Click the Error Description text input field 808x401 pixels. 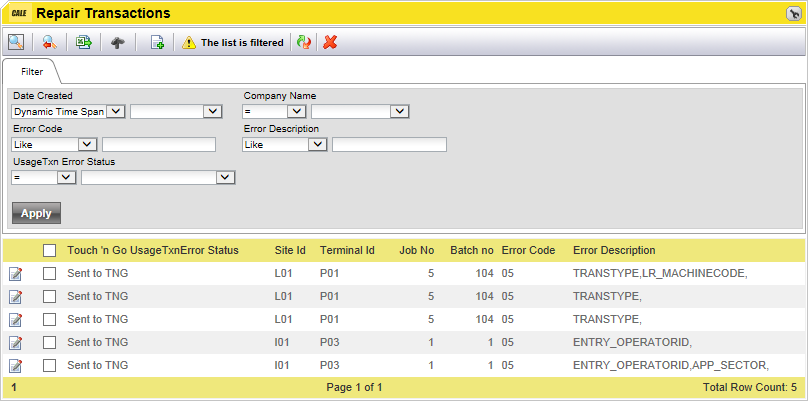(x=390, y=144)
